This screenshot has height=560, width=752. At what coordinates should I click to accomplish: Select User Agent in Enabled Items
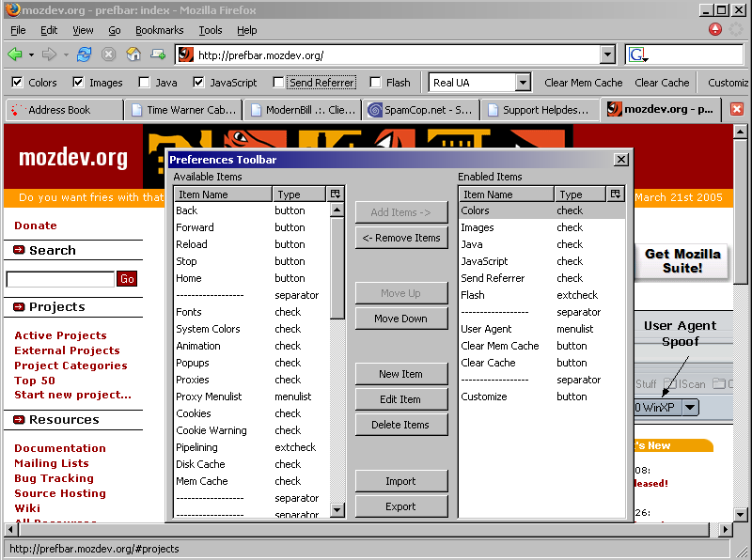[x=542, y=329]
